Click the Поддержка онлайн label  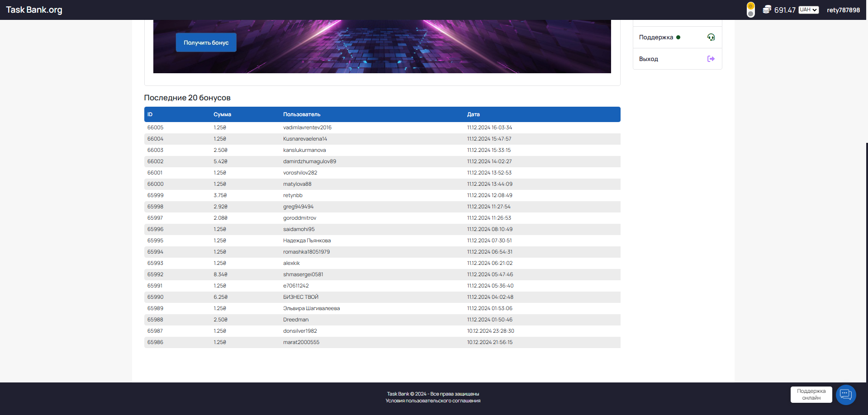(x=811, y=395)
